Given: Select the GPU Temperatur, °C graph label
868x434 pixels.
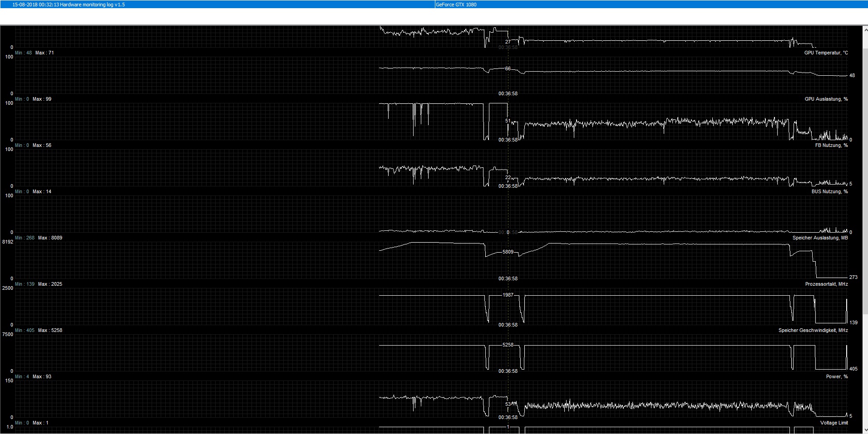Looking at the screenshot, I should click(x=826, y=53).
